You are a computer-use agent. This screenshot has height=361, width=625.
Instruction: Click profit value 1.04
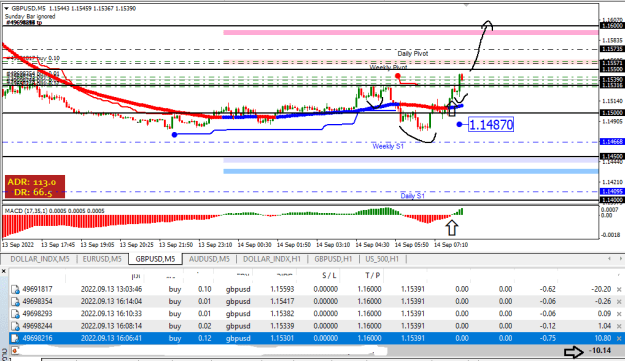coord(604,326)
